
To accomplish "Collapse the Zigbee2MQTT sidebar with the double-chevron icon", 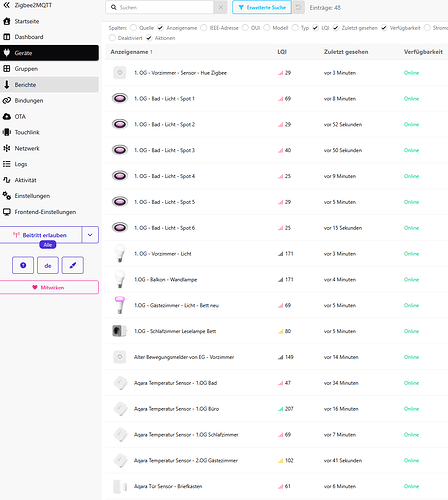I will (7, 5).
